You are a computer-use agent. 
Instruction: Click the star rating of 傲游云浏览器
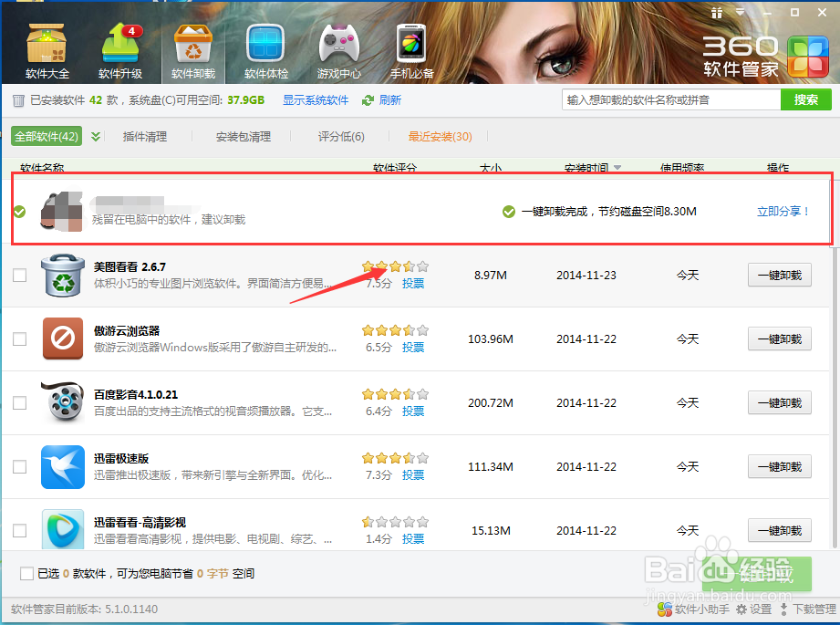[395, 330]
